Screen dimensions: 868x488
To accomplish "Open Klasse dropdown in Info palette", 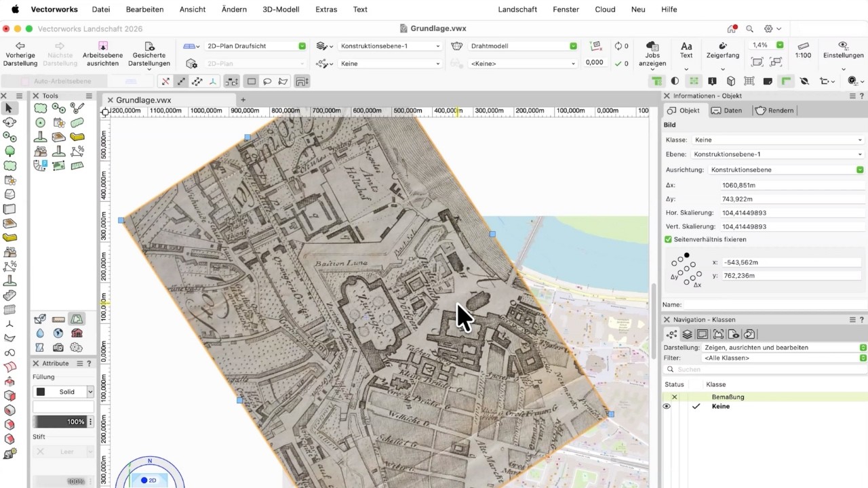I will click(778, 140).
